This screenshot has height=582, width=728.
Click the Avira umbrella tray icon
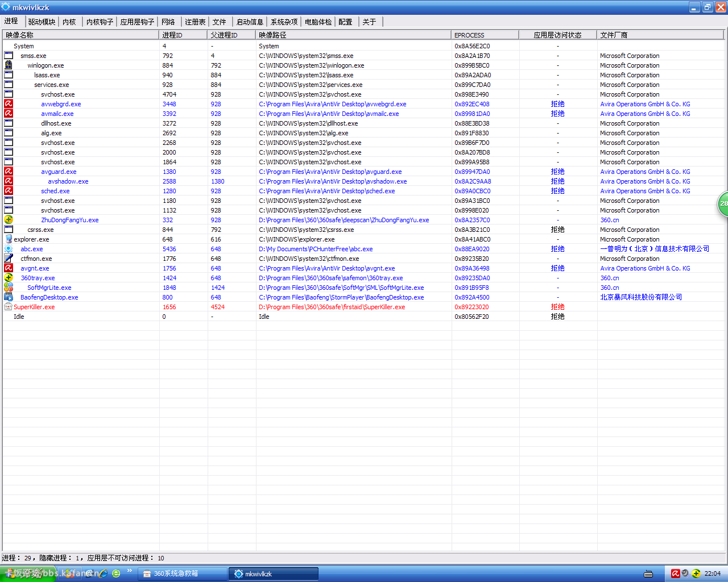pyautogui.click(x=675, y=573)
